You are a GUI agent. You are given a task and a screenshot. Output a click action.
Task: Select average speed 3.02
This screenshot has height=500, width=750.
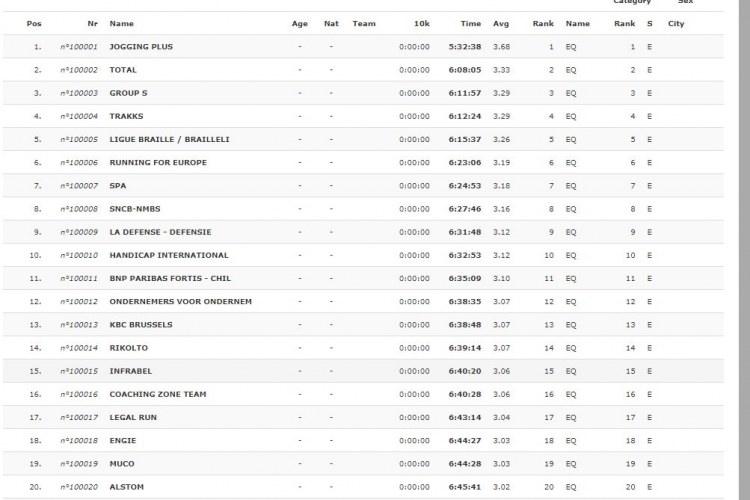coord(501,487)
